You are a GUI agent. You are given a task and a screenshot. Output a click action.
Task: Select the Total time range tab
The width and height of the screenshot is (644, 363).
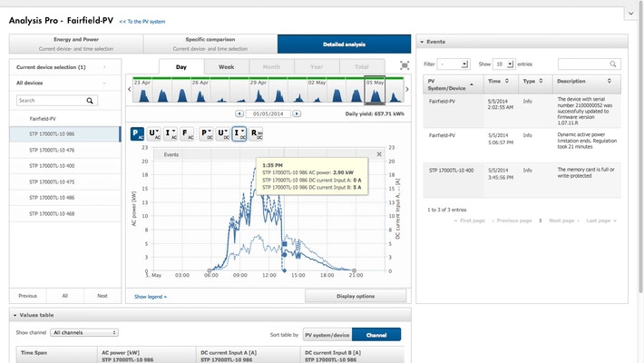pyautogui.click(x=362, y=66)
